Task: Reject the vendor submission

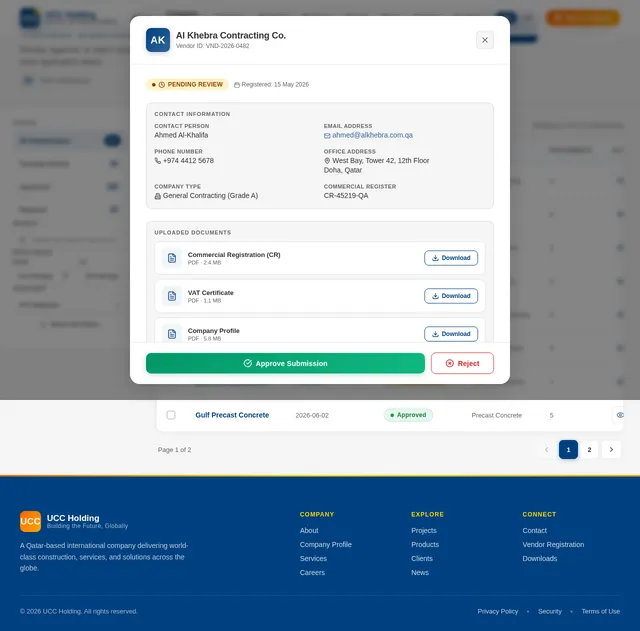Action: [x=462, y=363]
